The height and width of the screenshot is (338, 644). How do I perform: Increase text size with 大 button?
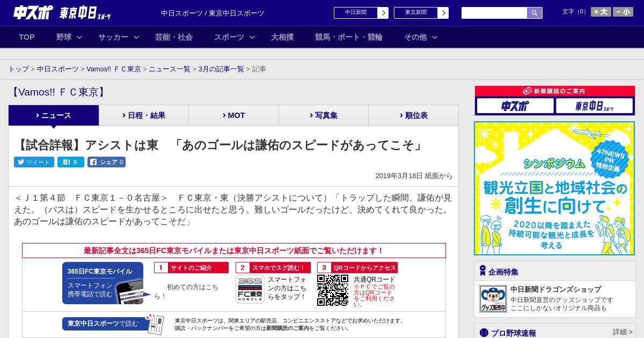click(x=601, y=12)
